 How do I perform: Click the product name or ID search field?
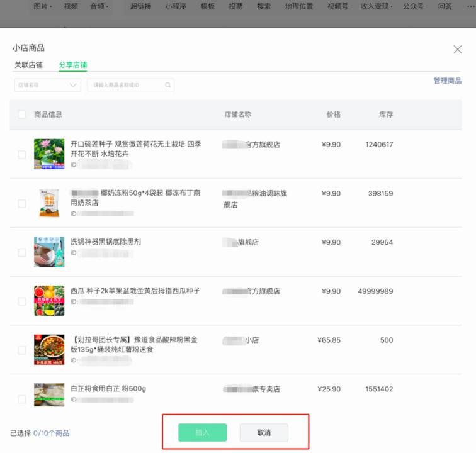(x=126, y=86)
